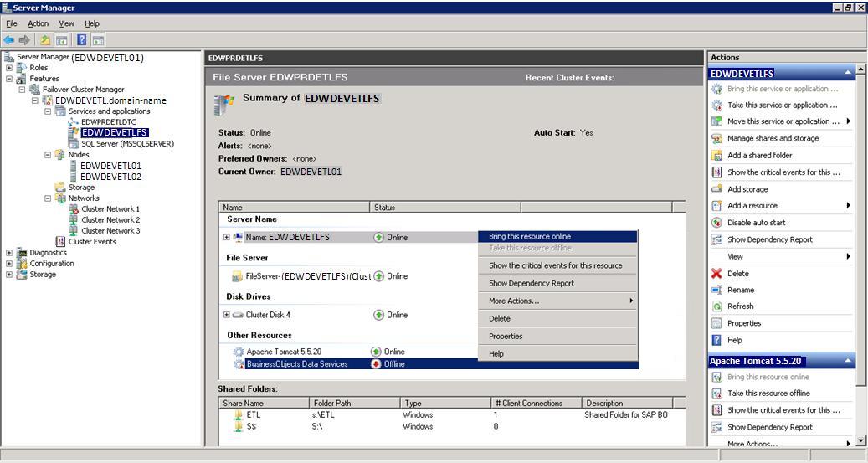
Task: Click the Add storage icon
Action: tap(716, 189)
